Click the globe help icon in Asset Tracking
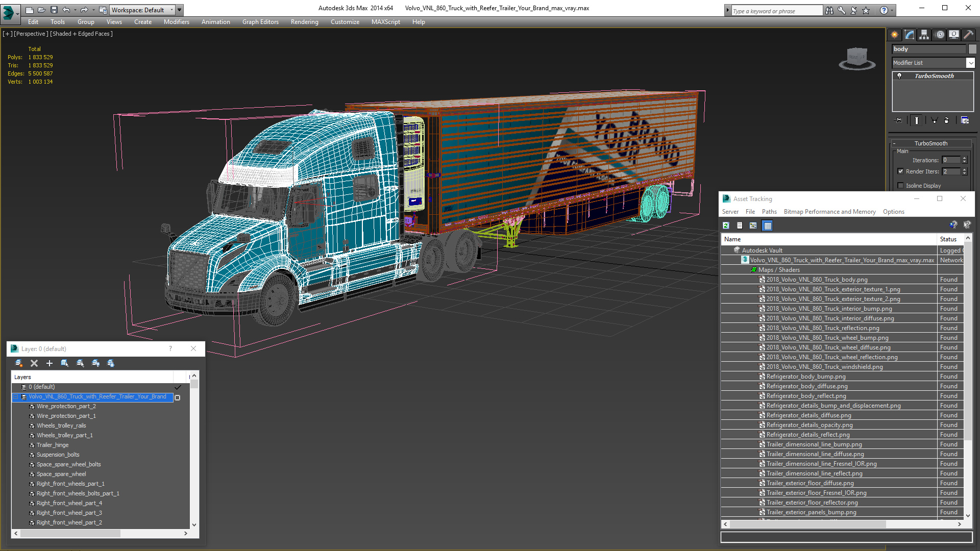The image size is (980, 551). tap(953, 225)
